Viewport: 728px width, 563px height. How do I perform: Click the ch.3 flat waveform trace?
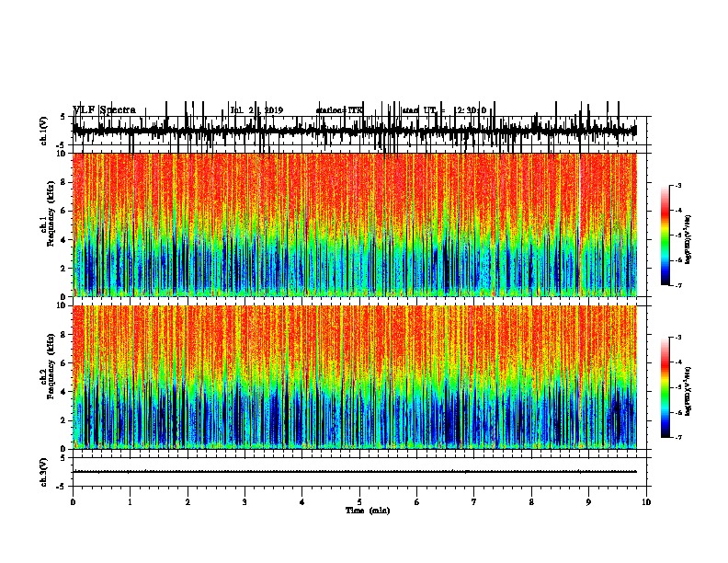pos(354,472)
